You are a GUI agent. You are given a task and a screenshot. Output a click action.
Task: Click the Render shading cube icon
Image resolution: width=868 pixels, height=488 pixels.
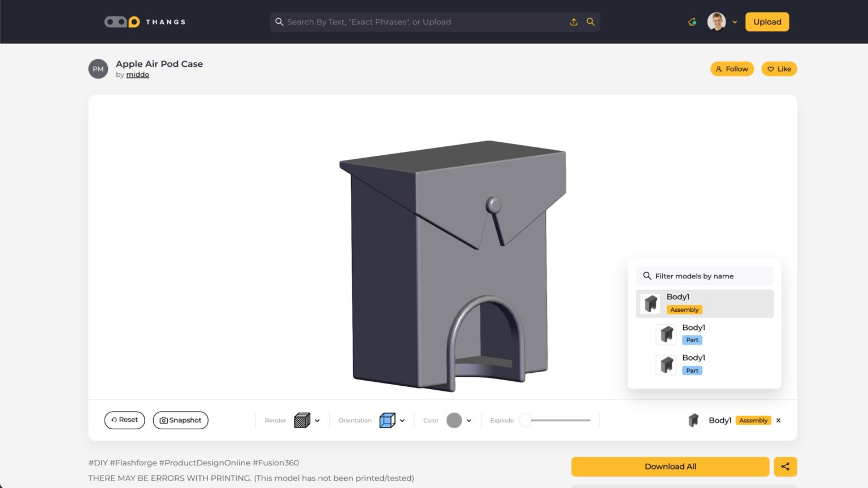tap(302, 420)
